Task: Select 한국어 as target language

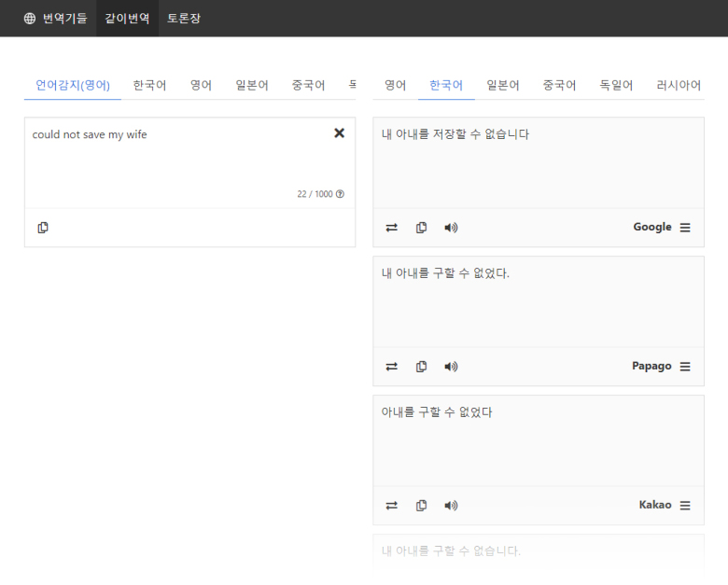Action: pyautogui.click(x=446, y=85)
